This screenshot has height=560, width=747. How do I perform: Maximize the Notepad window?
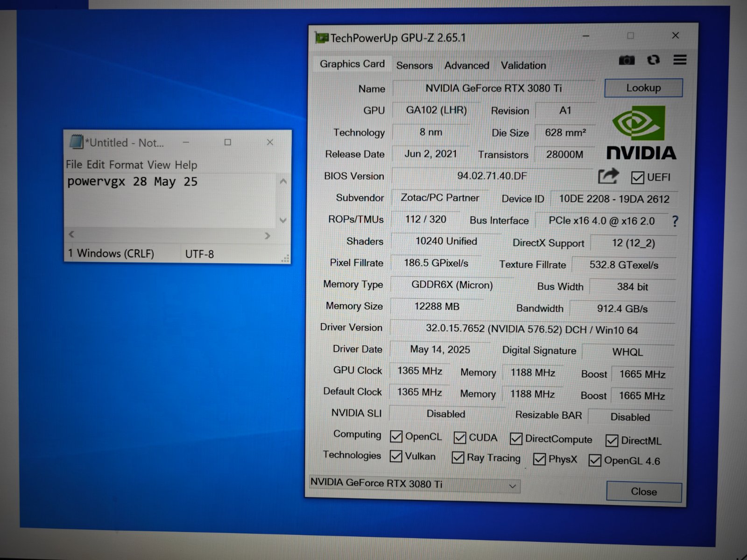click(227, 142)
